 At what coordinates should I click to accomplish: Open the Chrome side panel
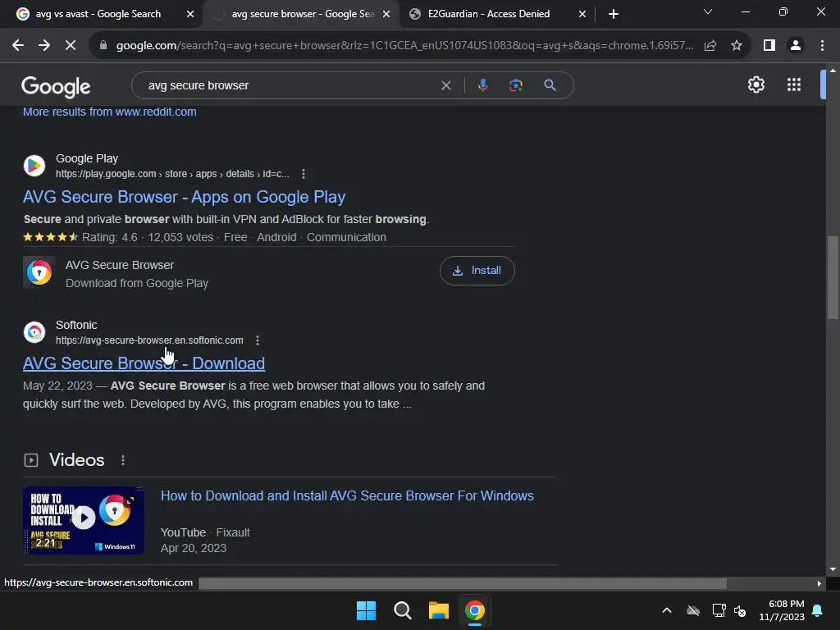pyautogui.click(x=769, y=46)
